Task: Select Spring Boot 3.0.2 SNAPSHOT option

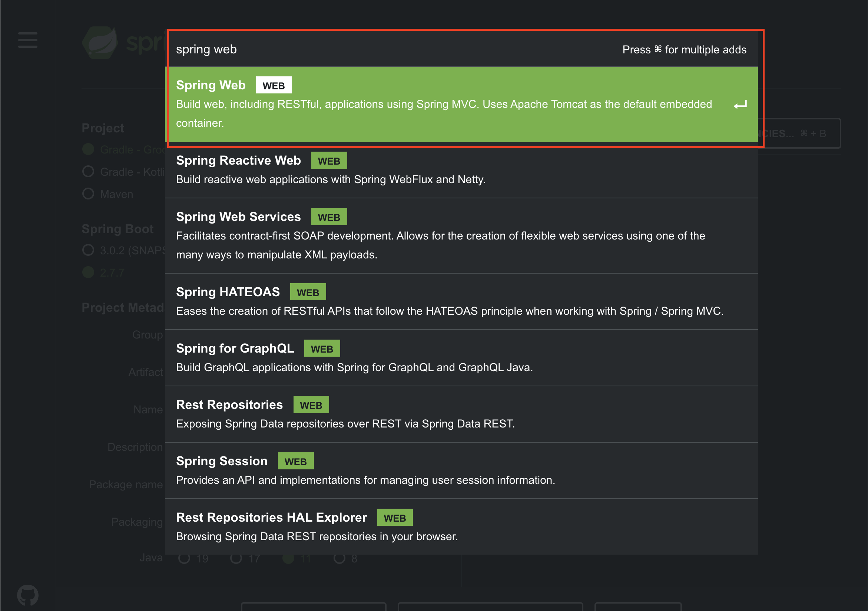Action: tap(88, 250)
